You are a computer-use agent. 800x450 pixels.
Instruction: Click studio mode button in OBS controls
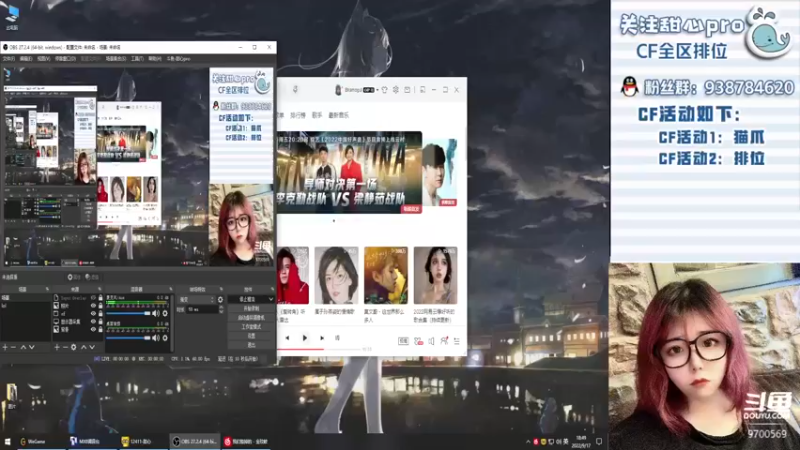tap(251, 327)
